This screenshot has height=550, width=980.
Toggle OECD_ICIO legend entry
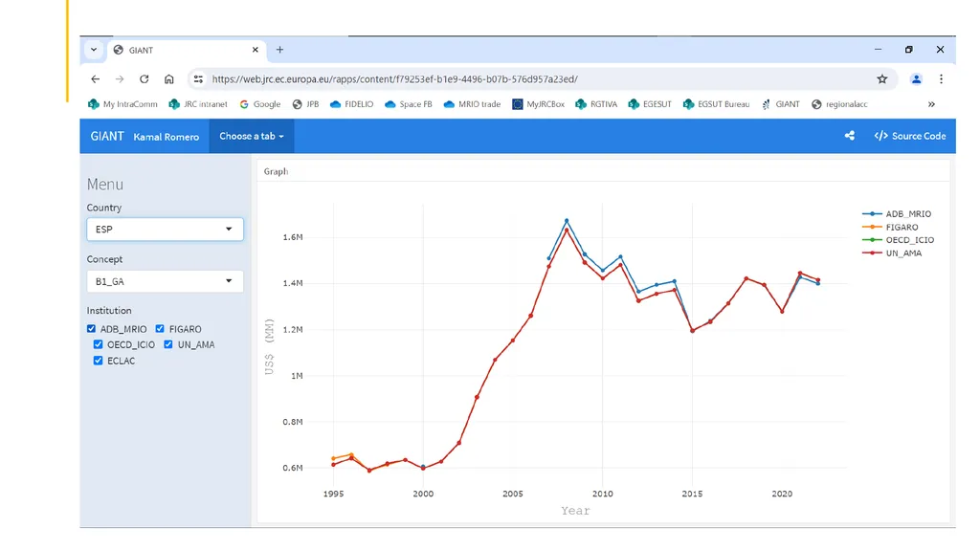coord(898,240)
